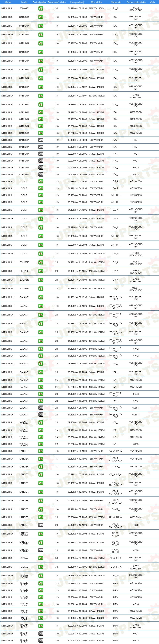159x644 pixels.
Task: Click the '04.1988 -> 05.1992' production years cell
Action: pyautogui.click(x=77, y=181)
